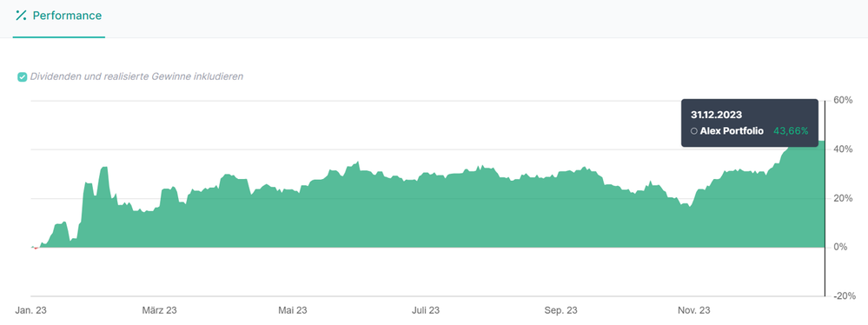The image size is (868, 325).
Task: Click the Juli 23 axis label
Action: point(427,310)
